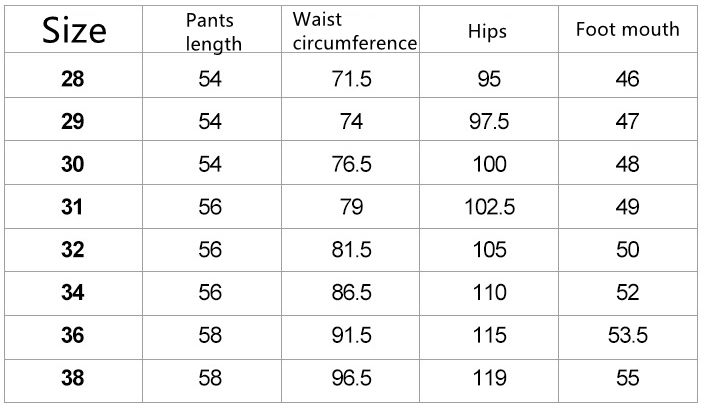Click waist value 71.5 for size 28

point(352,79)
